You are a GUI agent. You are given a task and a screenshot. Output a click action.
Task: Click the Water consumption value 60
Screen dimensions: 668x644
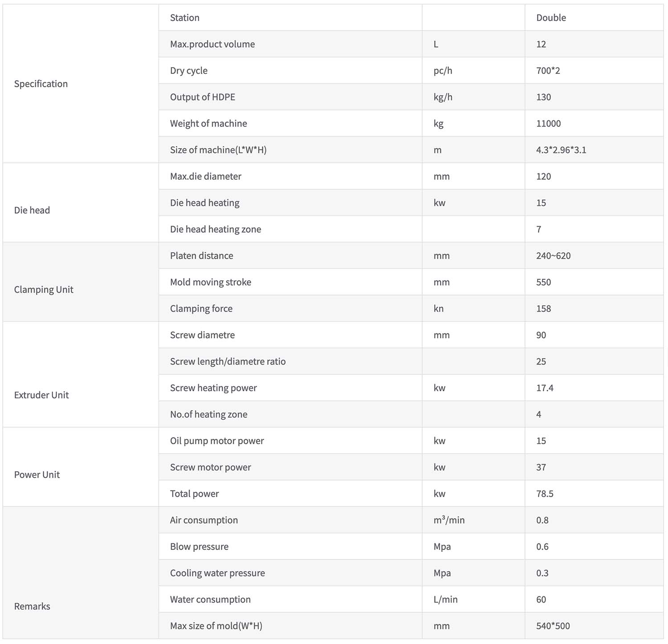point(541,599)
